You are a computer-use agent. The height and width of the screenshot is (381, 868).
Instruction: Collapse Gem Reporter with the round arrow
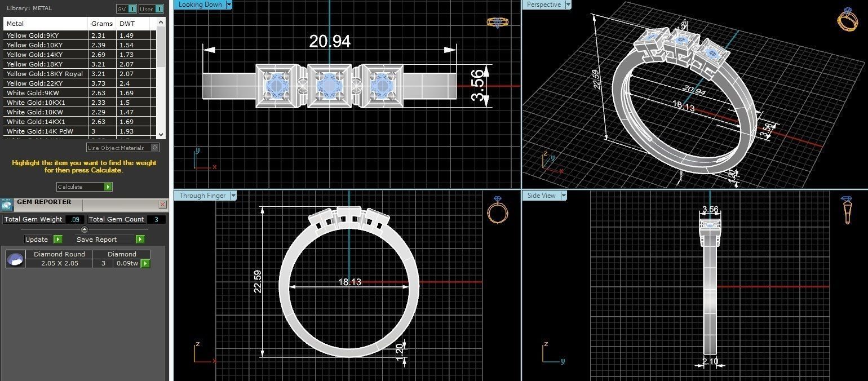(85, 229)
